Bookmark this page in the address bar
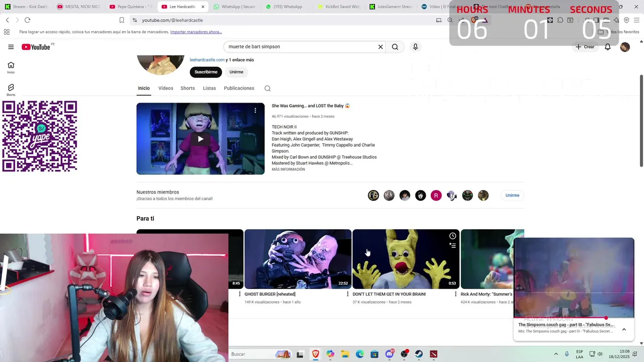The image size is (644, 362). (x=121, y=20)
